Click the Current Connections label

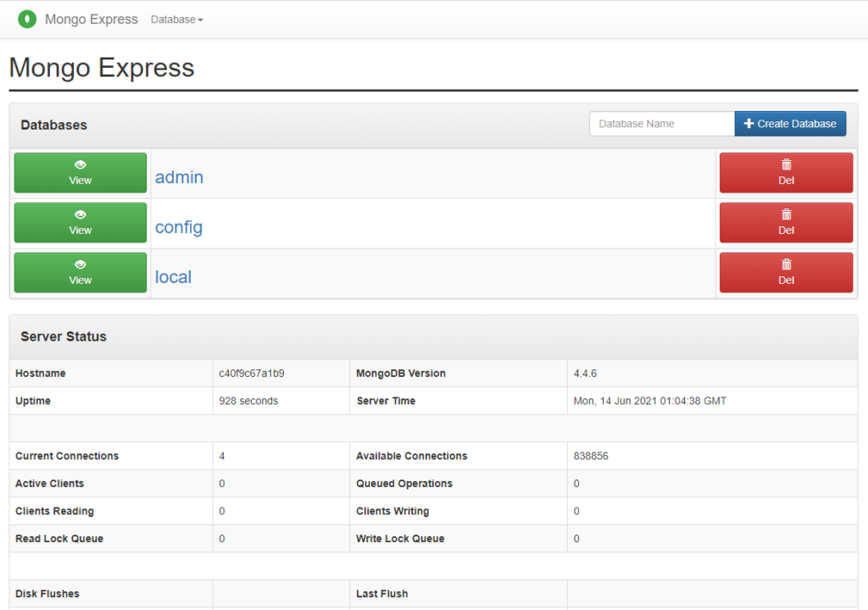pos(67,456)
